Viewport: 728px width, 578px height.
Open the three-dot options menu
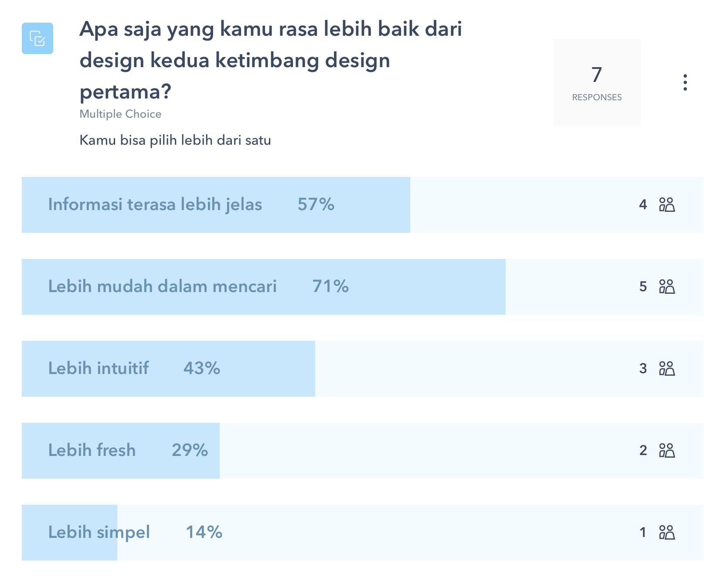click(685, 82)
